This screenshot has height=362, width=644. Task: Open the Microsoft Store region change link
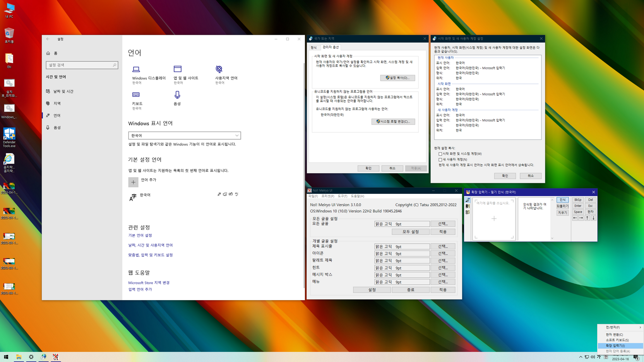point(149,283)
